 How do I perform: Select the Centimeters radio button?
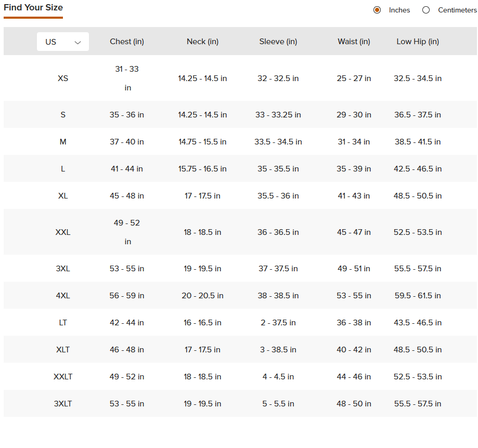pos(426,10)
